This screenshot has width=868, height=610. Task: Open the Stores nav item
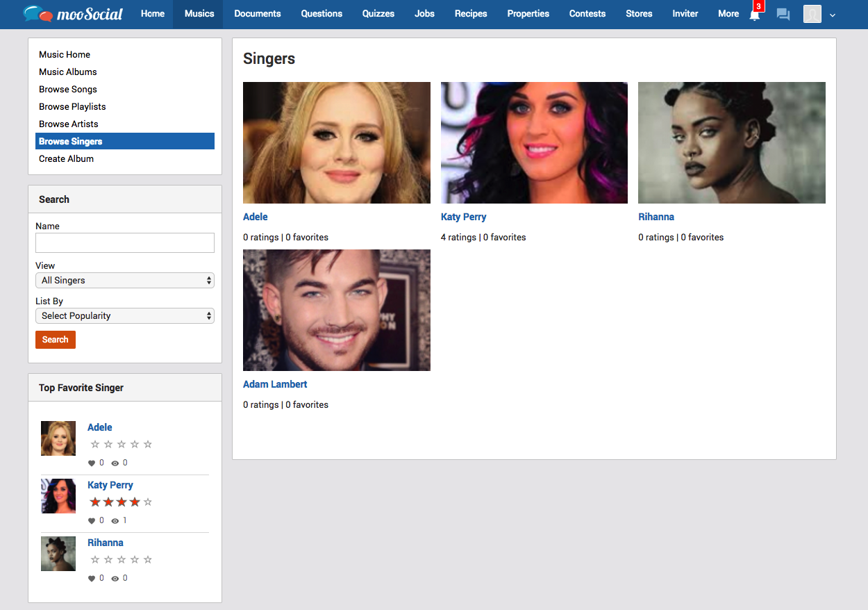tap(639, 14)
